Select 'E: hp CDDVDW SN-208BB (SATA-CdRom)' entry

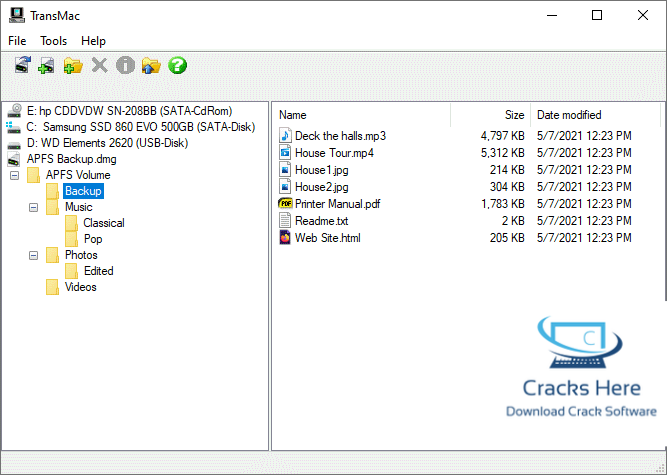click(129, 111)
